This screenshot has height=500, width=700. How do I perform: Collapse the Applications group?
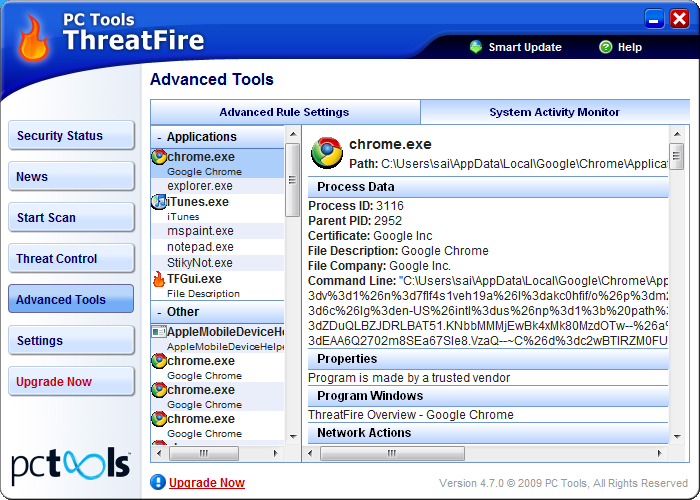159,137
